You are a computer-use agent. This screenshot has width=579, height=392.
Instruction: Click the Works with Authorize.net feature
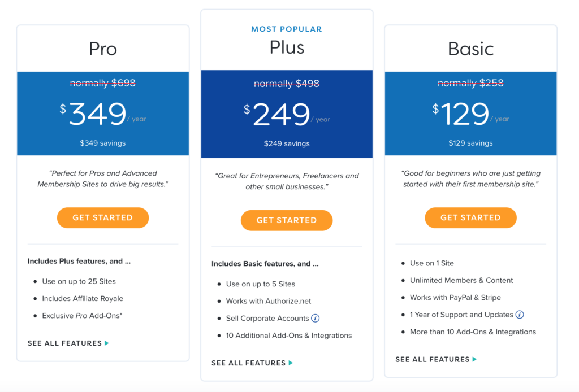coord(269,301)
